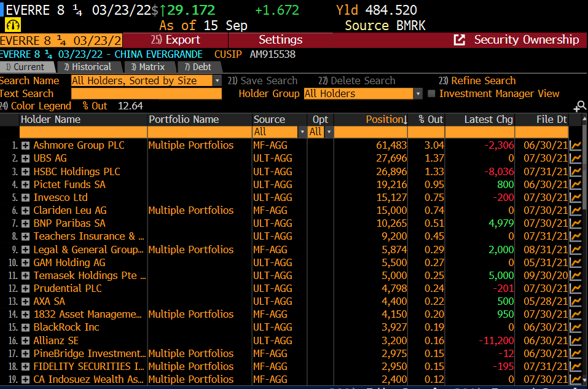
Task: Click the yellow gauge icon under EVERRE
Action: (x=13, y=25)
